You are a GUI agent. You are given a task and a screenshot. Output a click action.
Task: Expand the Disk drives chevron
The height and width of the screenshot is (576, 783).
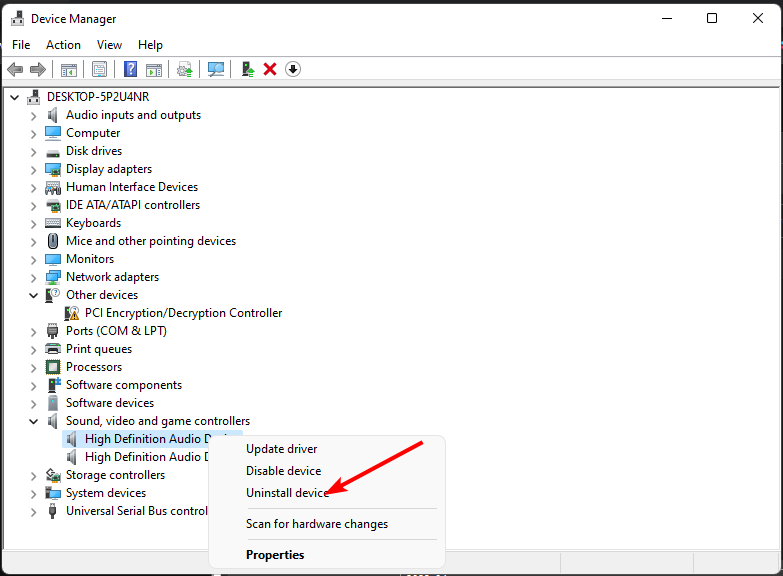(x=33, y=152)
